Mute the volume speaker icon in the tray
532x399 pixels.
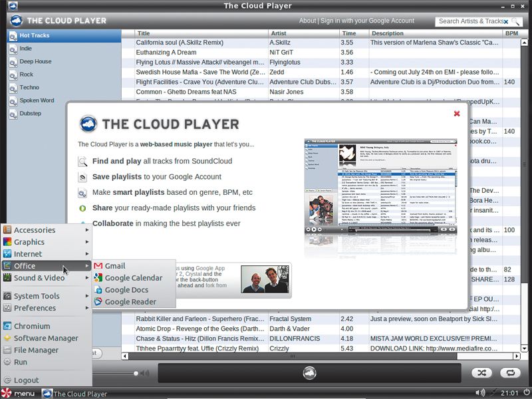[479, 392]
